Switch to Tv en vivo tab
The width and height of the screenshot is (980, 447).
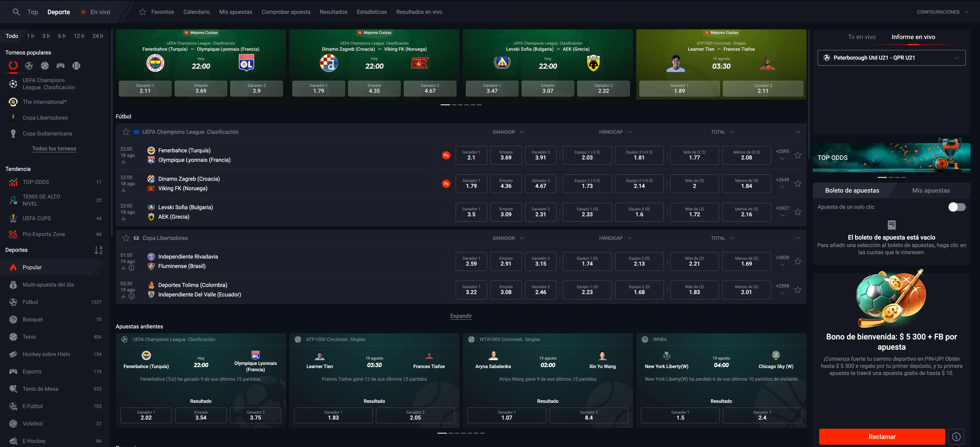coord(862,37)
